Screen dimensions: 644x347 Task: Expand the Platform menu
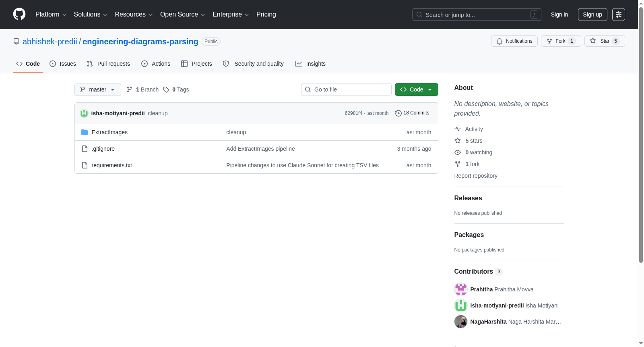(51, 15)
